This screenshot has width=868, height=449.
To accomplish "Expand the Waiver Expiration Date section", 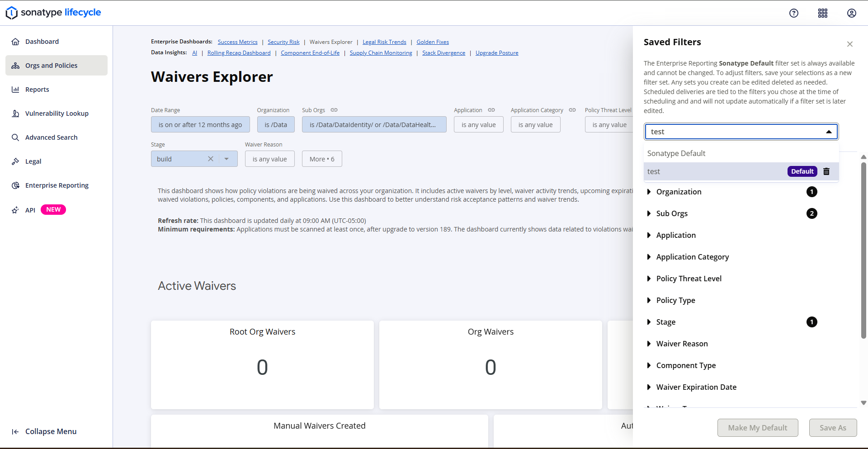I will tap(731, 387).
